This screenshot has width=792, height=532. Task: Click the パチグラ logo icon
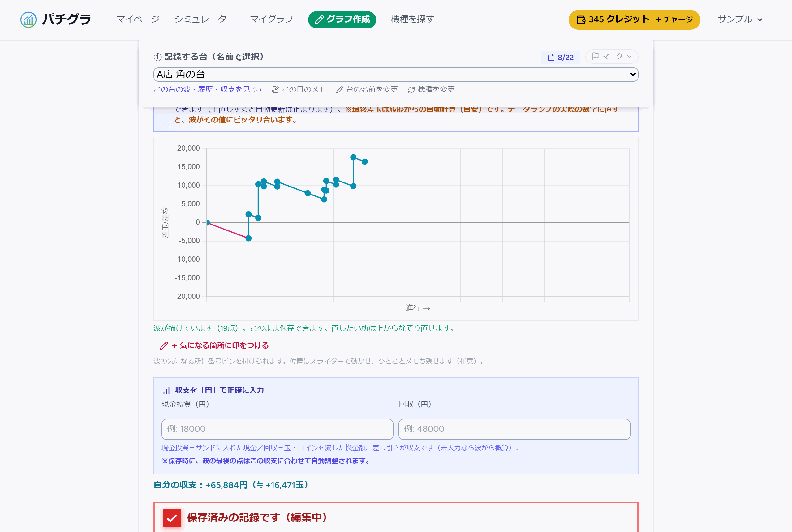[x=28, y=20]
